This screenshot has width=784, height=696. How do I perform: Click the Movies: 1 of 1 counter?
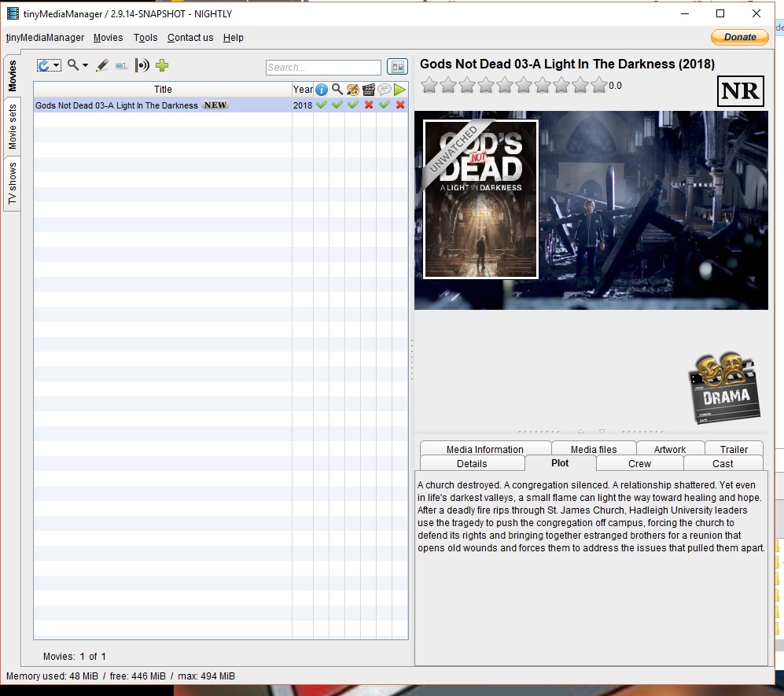pos(75,656)
